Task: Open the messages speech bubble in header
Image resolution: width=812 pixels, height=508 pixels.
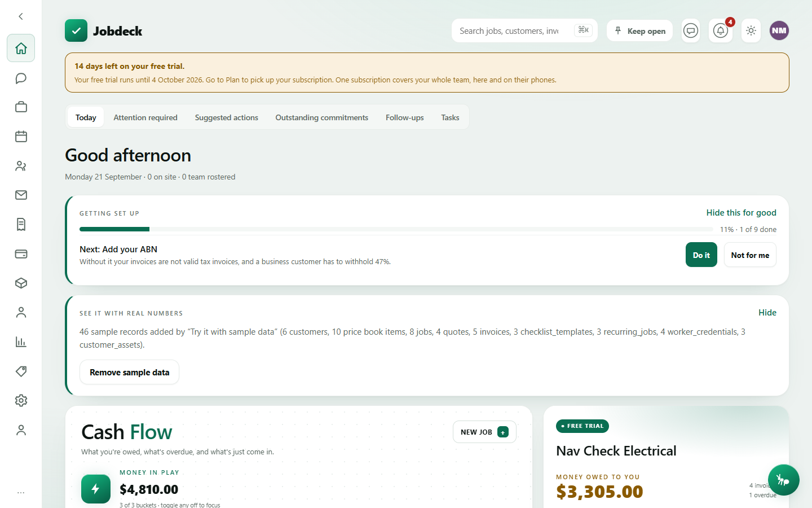Action: [x=691, y=30]
